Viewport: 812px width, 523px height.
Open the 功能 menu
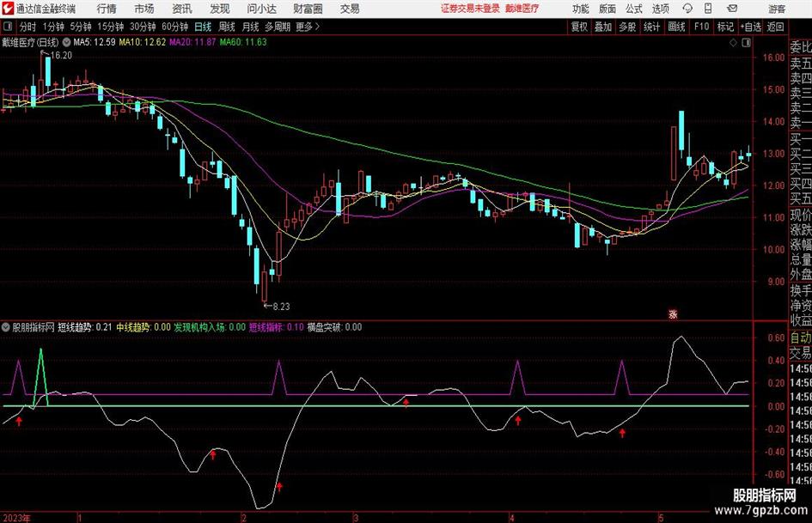[581, 9]
